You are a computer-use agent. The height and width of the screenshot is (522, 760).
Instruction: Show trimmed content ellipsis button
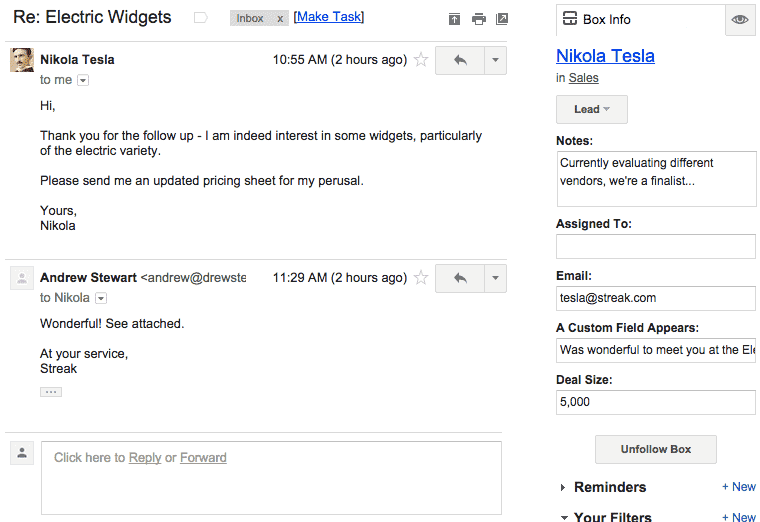point(51,392)
